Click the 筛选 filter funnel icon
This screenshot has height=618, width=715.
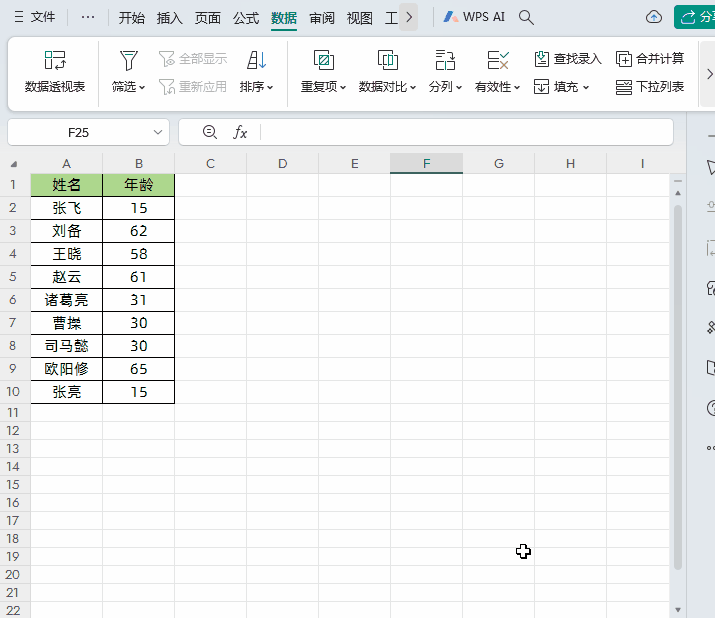click(128, 60)
